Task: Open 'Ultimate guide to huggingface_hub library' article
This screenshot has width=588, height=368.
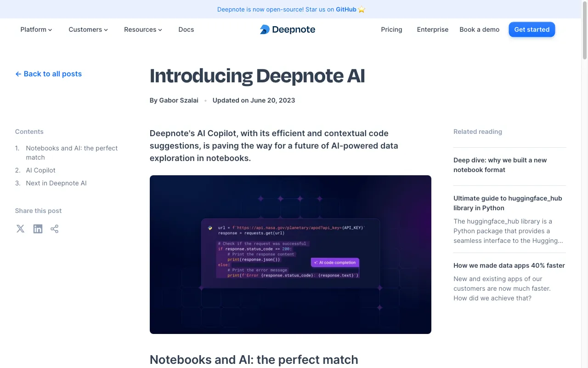Action: click(508, 203)
